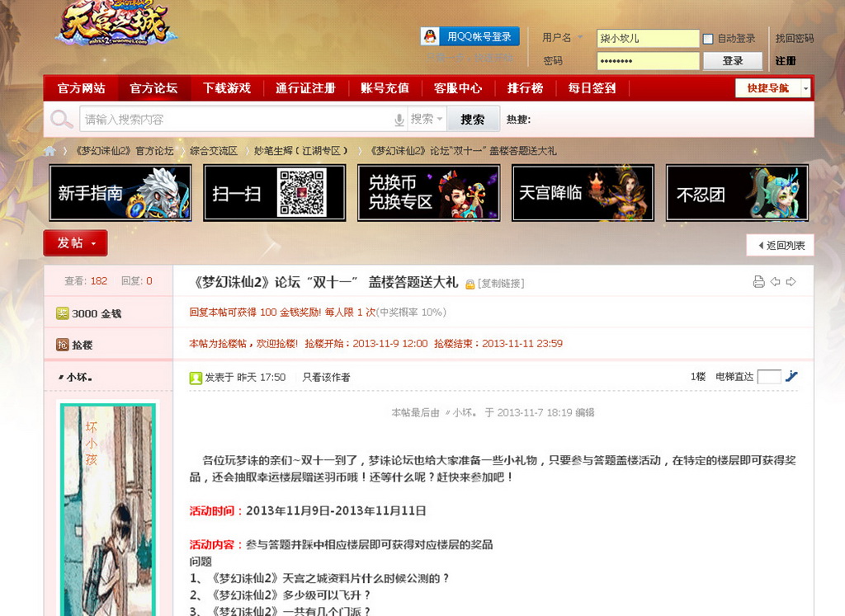Click the 搜索 submit button
Screen dimensions: 845x616
tap(473, 120)
